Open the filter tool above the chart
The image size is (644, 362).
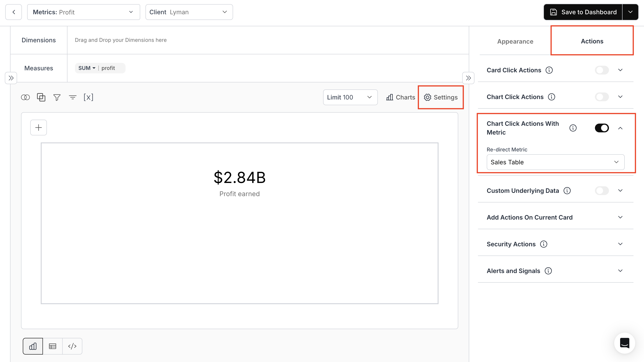pyautogui.click(x=57, y=97)
